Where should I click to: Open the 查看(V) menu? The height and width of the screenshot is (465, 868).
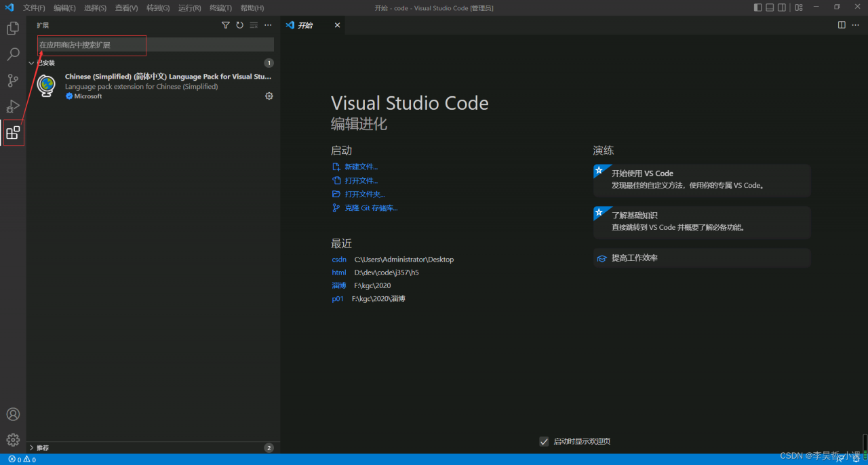pyautogui.click(x=126, y=7)
